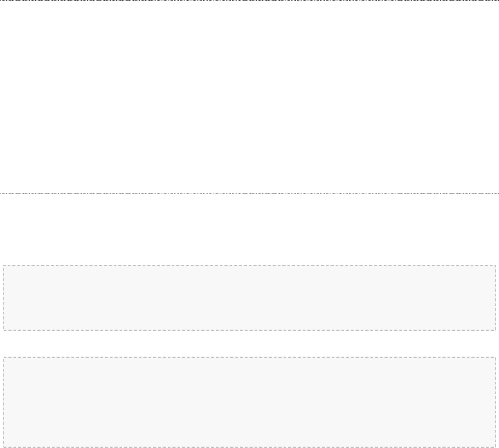
Task: Click the empty area above the upper dashed box
Action: point(250,229)
